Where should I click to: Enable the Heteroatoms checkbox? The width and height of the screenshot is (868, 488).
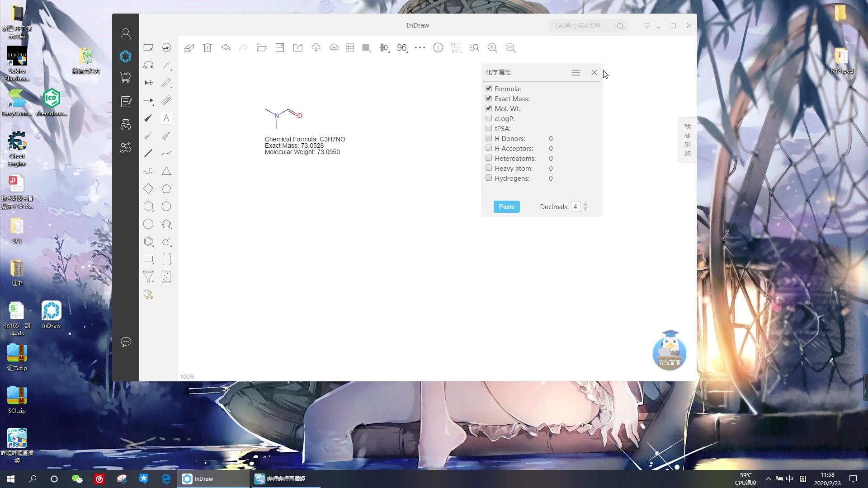pos(489,158)
